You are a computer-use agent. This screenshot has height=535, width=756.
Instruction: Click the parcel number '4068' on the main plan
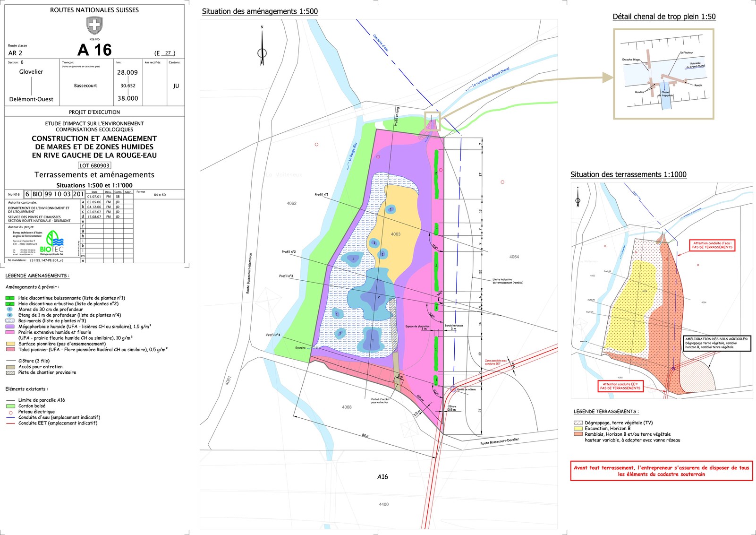347,407
